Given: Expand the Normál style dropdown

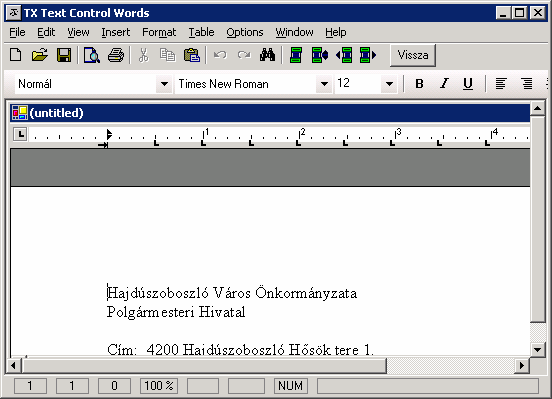Looking at the screenshot, I should 164,84.
